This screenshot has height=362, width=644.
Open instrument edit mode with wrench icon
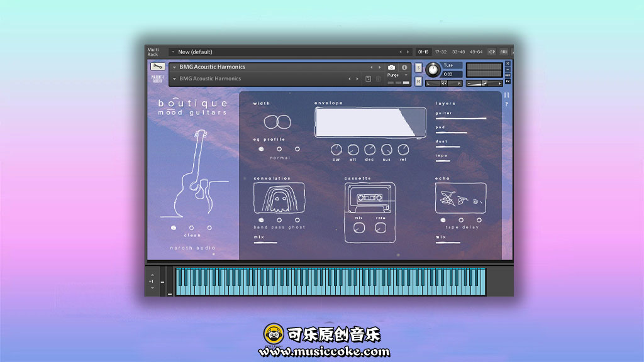(x=157, y=67)
